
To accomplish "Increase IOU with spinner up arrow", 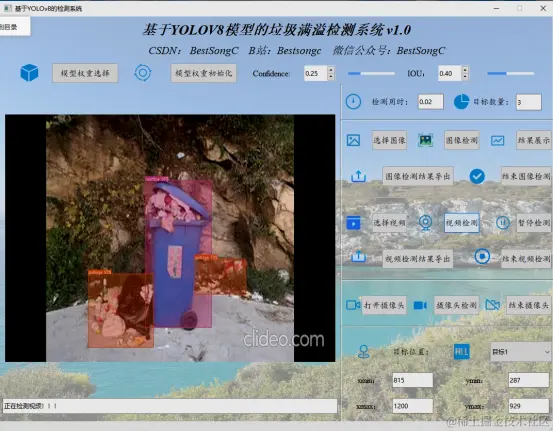I will pos(465,70).
